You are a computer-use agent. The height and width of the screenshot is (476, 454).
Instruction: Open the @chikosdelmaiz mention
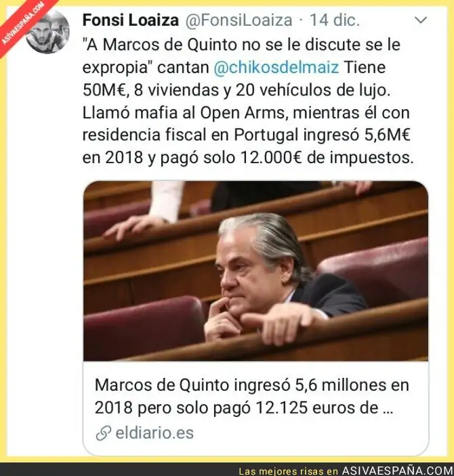point(276,67)
